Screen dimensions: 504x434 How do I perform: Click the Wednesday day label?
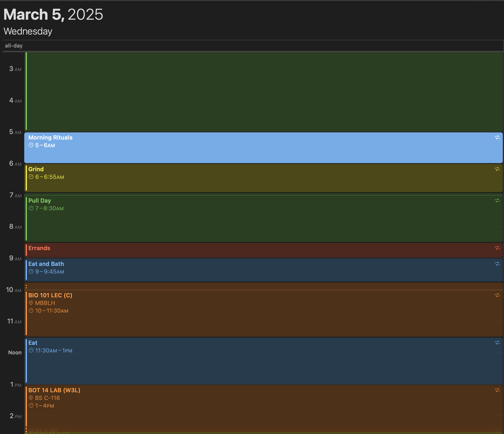pyautogui.click(x=28, y=31)
